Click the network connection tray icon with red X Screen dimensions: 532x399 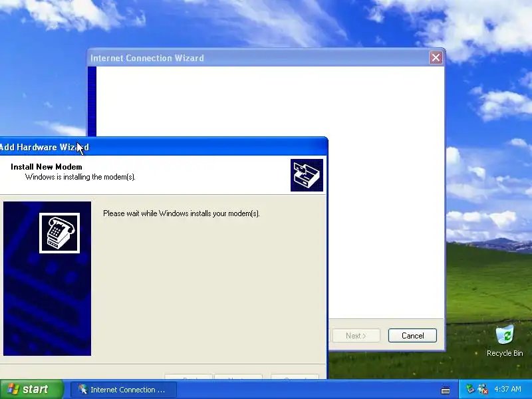pyautogui.click(x=483, y=389)
